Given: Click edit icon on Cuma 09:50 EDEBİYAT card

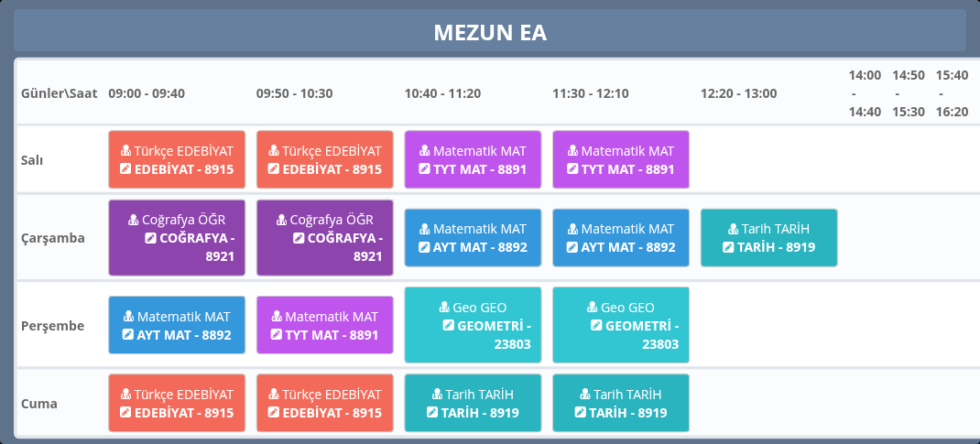Looking at the screenshot, I should (274, 413).
